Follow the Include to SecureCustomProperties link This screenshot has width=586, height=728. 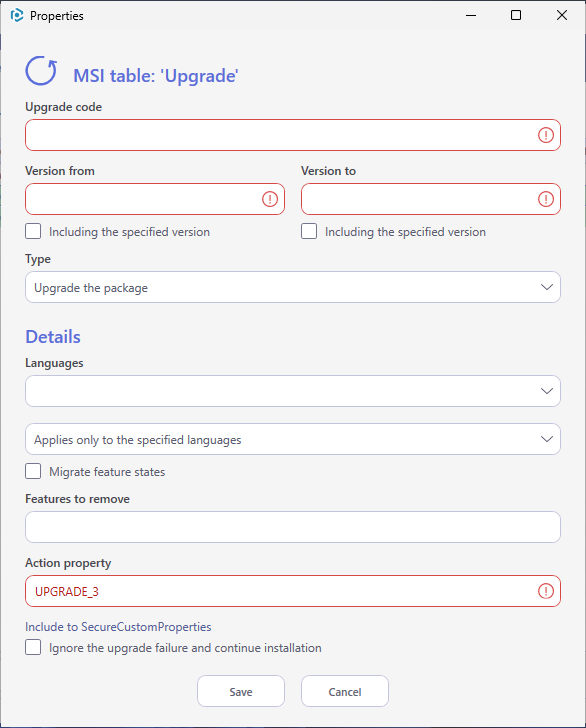pyautogui.click(x=118, y=627)
